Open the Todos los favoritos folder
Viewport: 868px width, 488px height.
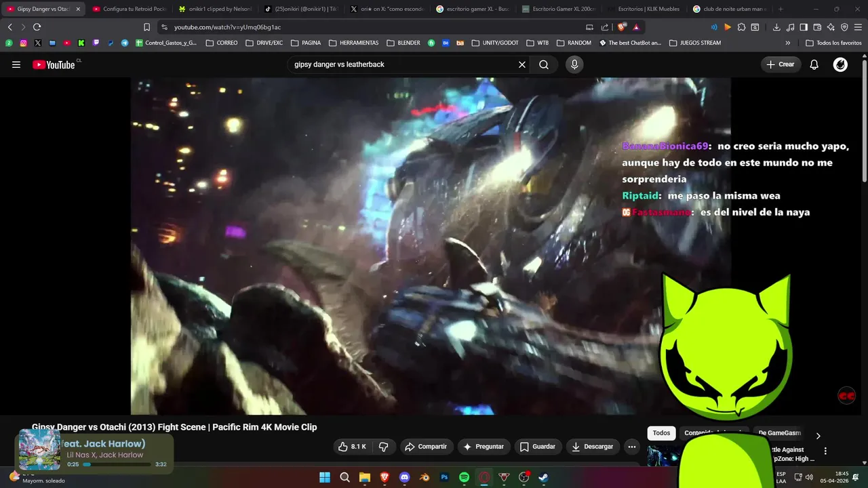[833, 43]
